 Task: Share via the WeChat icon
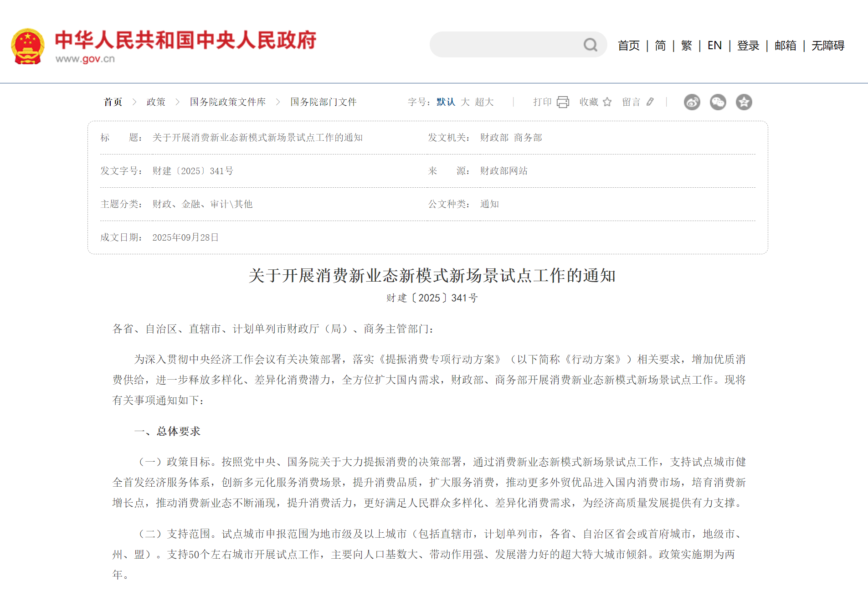[x=718, y=102]
